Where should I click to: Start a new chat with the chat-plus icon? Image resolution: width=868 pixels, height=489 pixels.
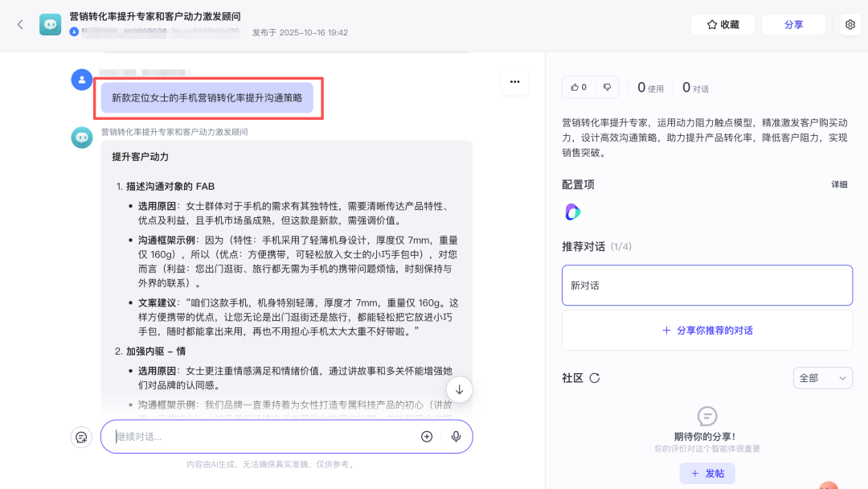[x=81, y=437]
